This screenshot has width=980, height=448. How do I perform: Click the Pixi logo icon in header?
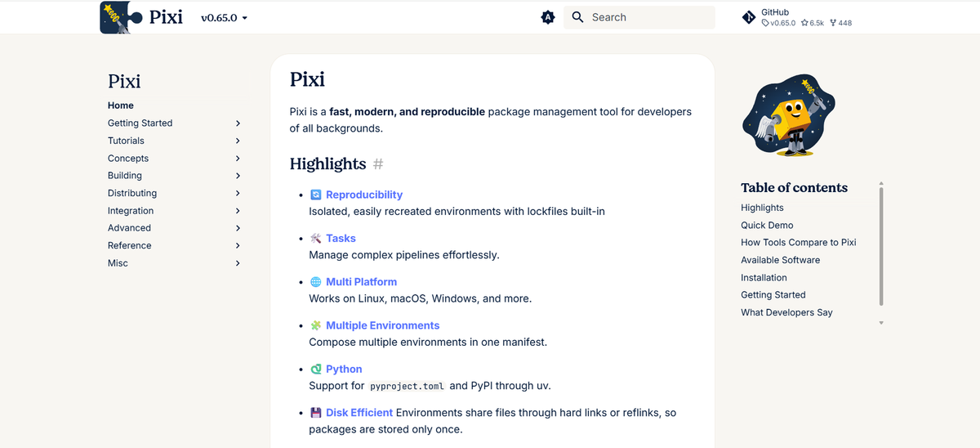(x=121, y=17)
